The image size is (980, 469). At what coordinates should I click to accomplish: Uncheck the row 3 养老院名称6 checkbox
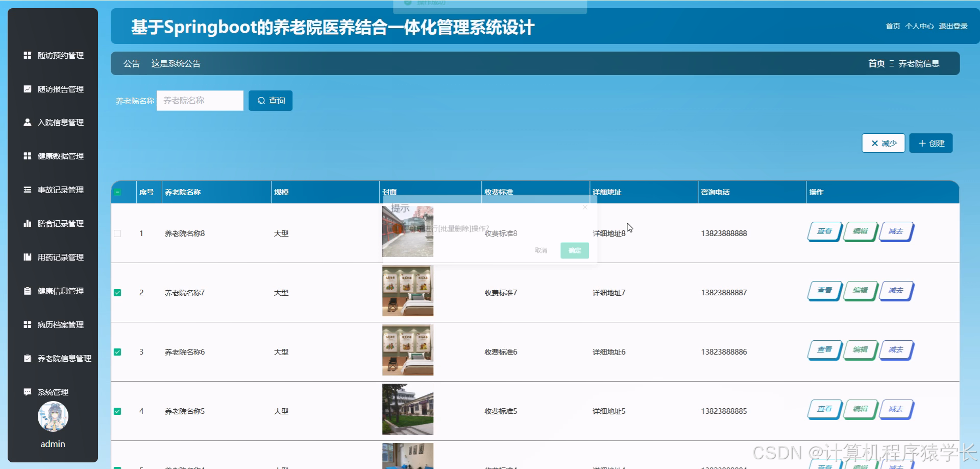pos(117,352)
